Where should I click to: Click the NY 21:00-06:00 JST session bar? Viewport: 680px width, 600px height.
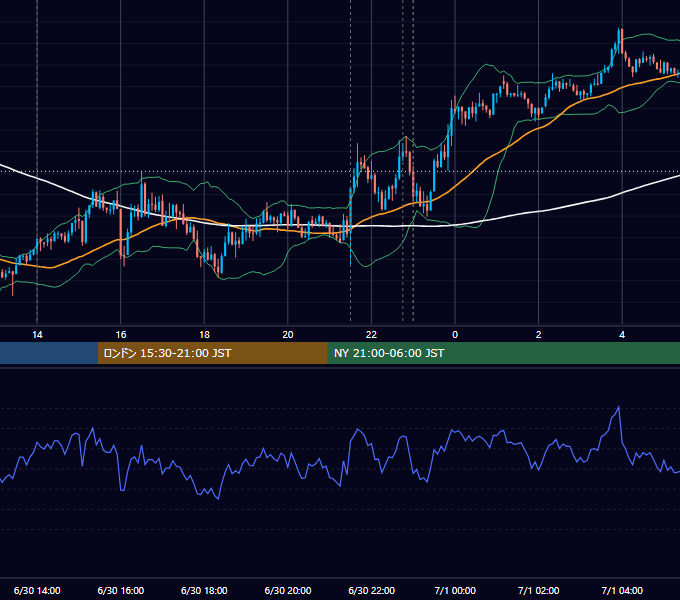503,353
